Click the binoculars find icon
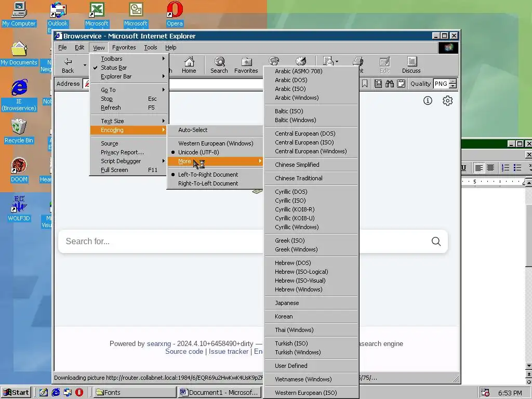This screenshot has height=399, width=532. 390,84
